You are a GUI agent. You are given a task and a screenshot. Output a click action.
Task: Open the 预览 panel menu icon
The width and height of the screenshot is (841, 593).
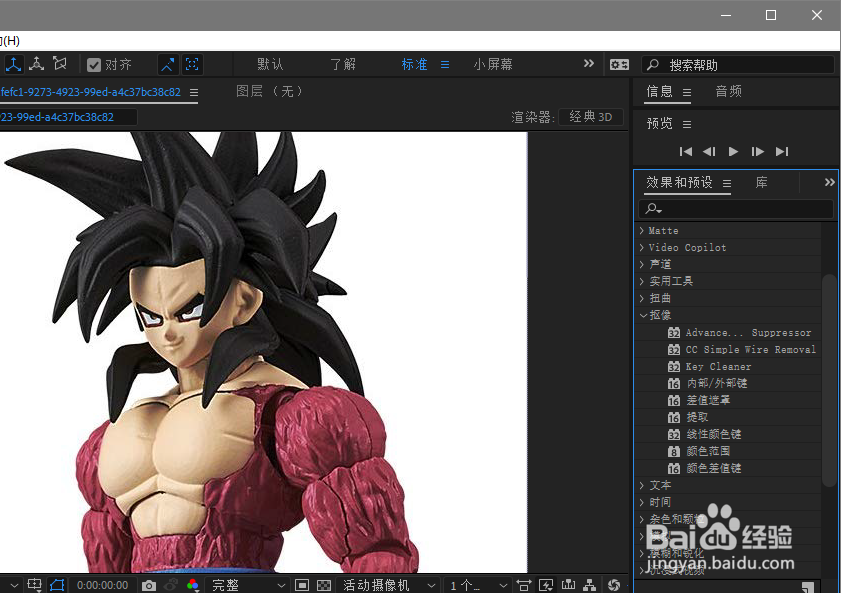(x=687, y=124)
